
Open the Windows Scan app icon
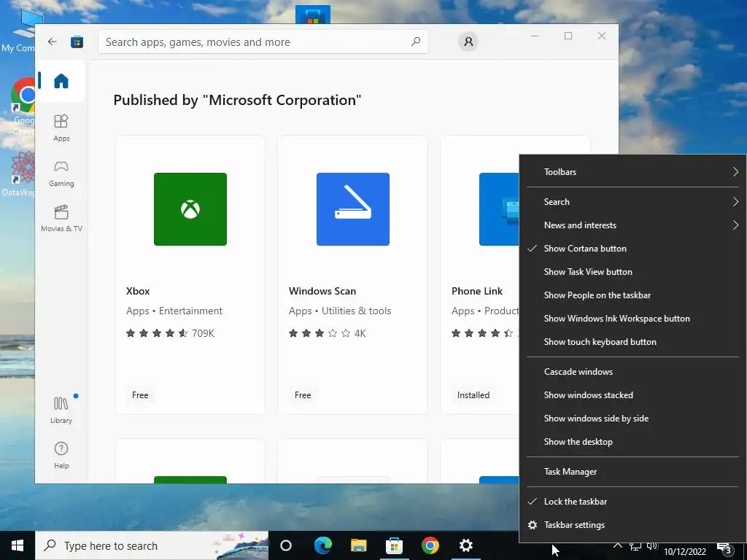click(352, 209)
